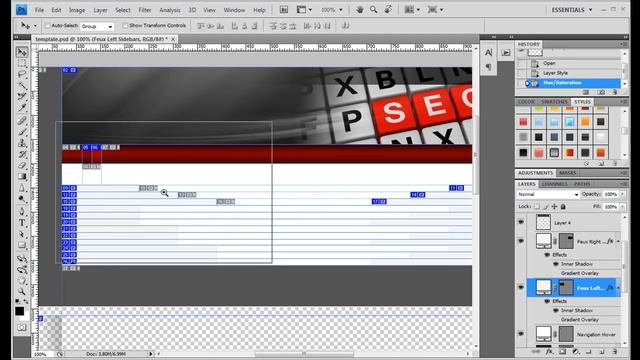This screenshot has width=640, height=360.
Task: Open the Opacity slider arrow
Action: [x=622, y=194]
